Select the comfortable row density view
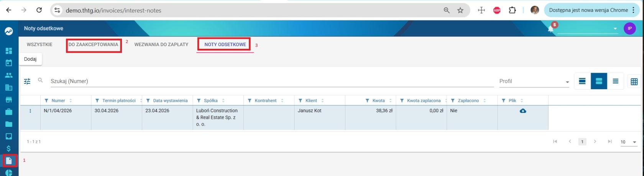Image resolution: width=644 pixels, height=176 pixels. pos(582,81)
